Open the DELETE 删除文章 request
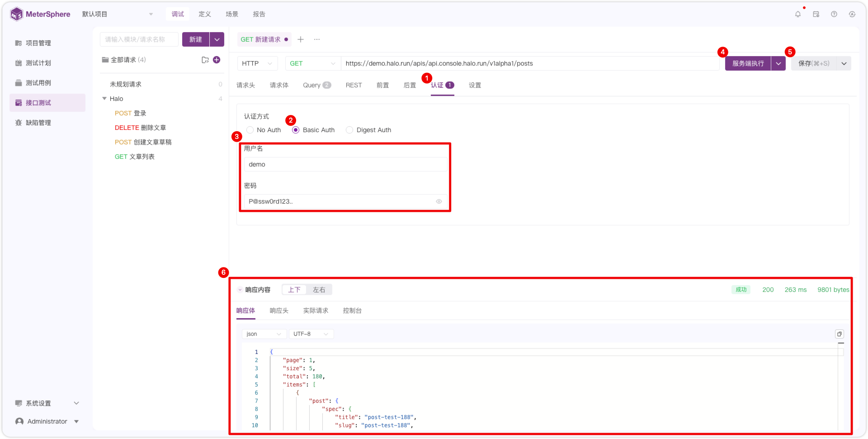This screenshot has height=439, width=868. pos(141,128)
